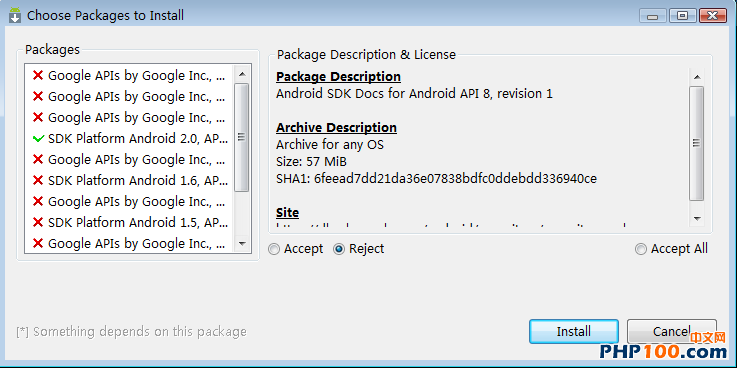Select the Reject radio button

[x=339, y=249]
